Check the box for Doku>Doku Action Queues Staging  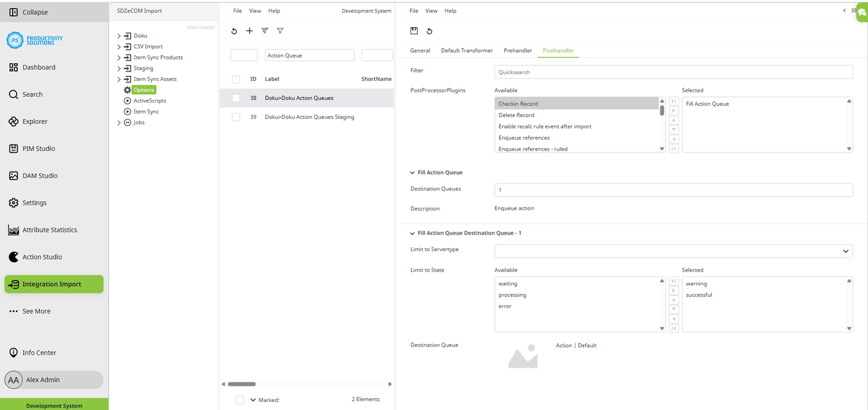click(x=236, y=117)
